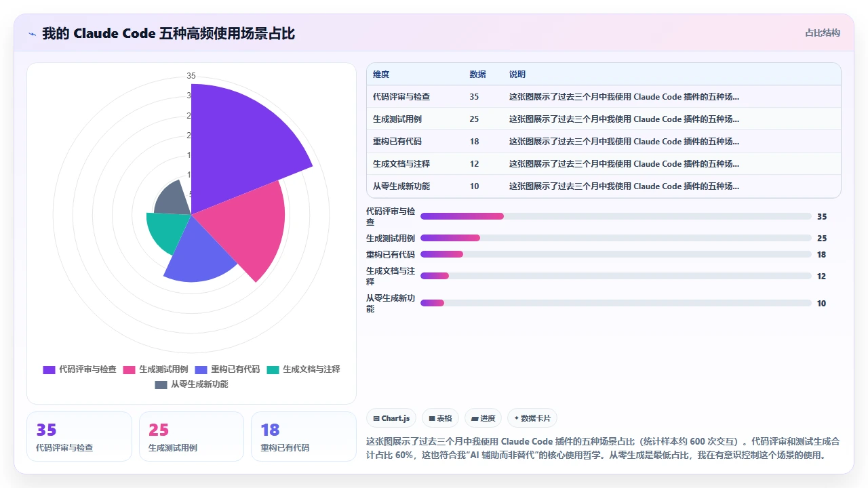Toggle the purple 代码评审与检查 legend swatch
The height and width of the screenshot is (488, 868).
pos(49,369)
